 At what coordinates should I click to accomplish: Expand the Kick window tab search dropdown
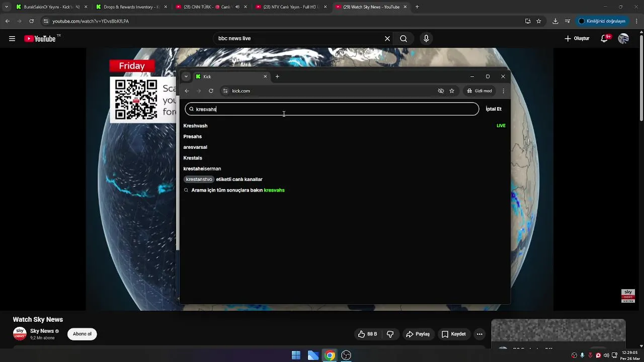[186, 76]
